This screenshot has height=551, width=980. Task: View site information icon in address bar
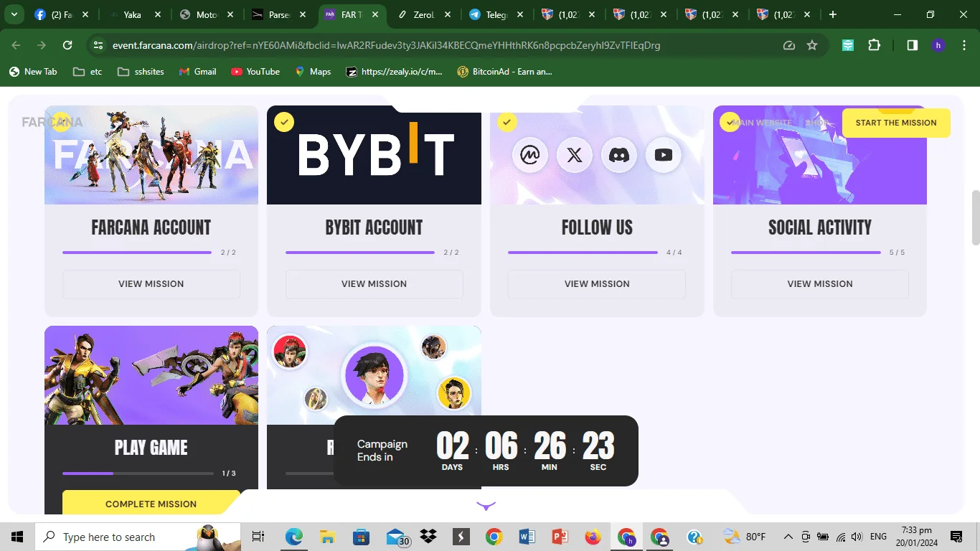pyautogui.click(x=98, y=45)
